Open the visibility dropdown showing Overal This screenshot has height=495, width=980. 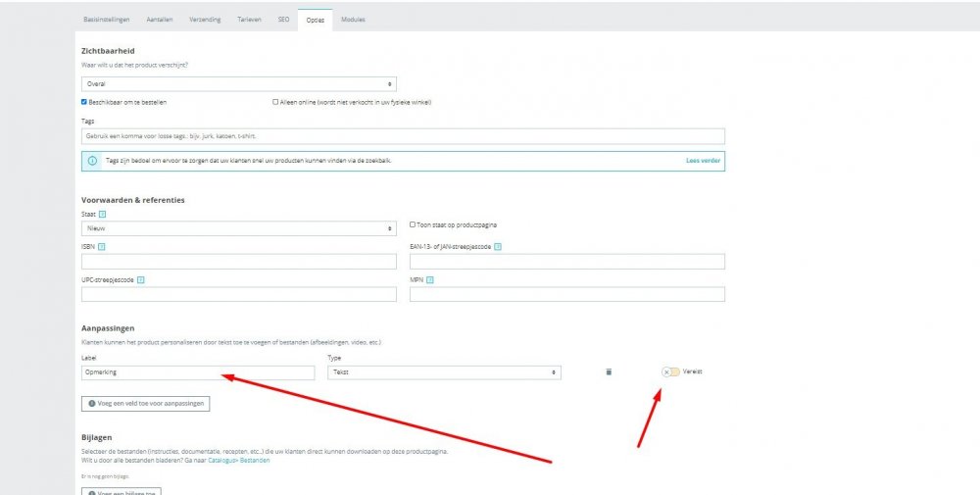tap(239, 83)
